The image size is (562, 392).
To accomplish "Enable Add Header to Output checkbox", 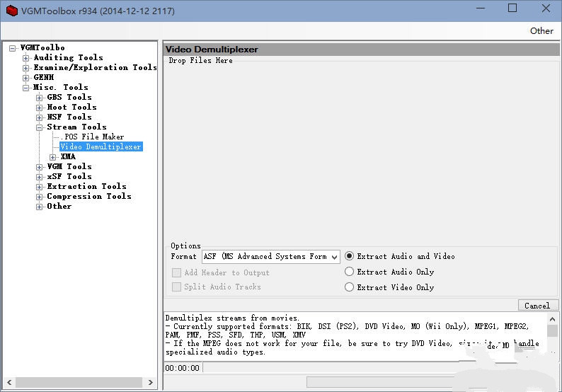I will [176, 272].
